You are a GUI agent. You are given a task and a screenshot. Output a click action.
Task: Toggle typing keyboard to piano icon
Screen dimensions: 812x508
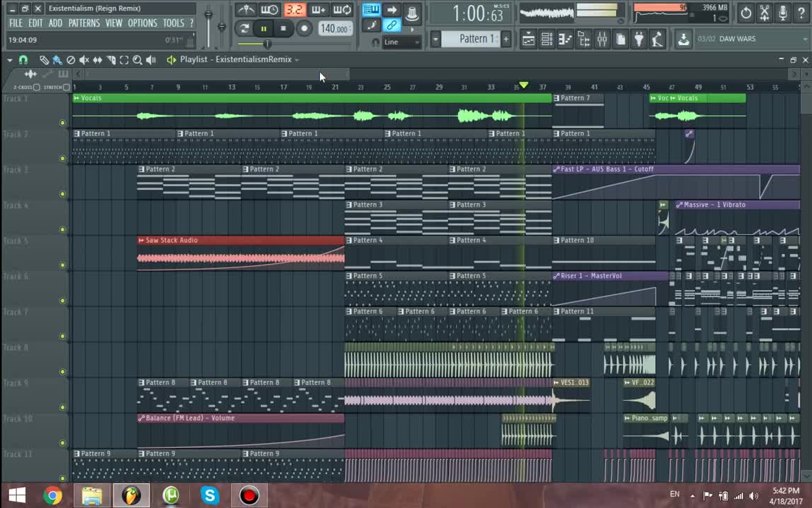(371, 9)
